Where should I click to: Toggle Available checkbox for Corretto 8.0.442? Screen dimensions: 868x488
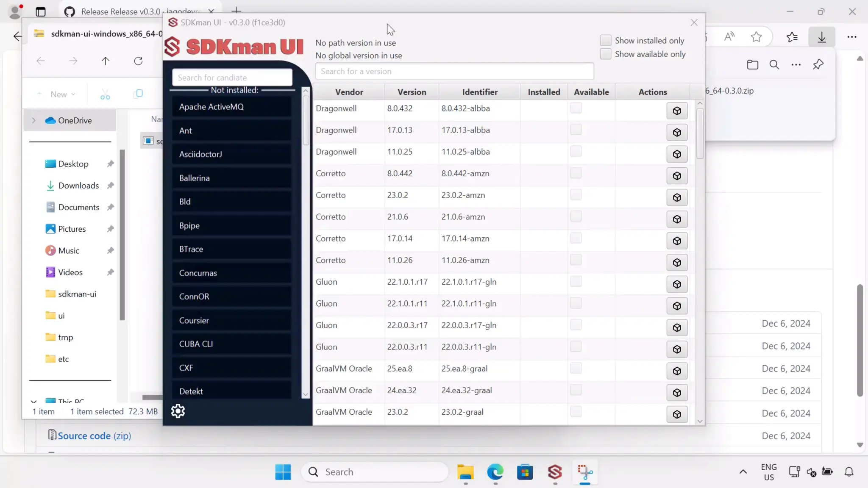pyautogui.click(x=576, y=173)
